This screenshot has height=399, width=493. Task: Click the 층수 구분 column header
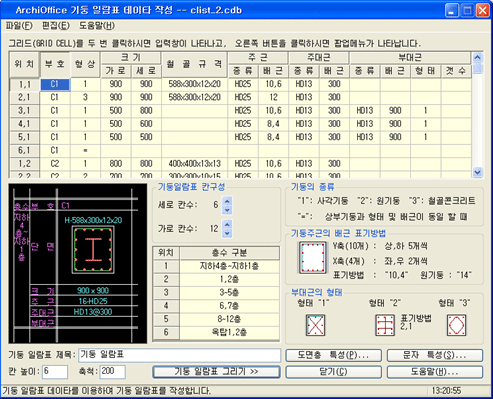pyautogui.click(x=230, y=253)
